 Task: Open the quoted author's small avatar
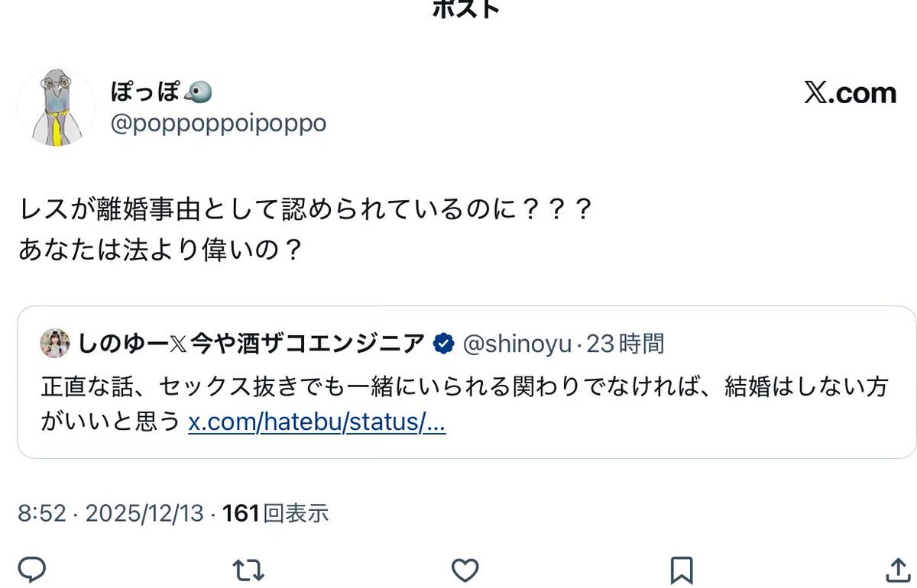pyautogui.click(x=56, y=344)
